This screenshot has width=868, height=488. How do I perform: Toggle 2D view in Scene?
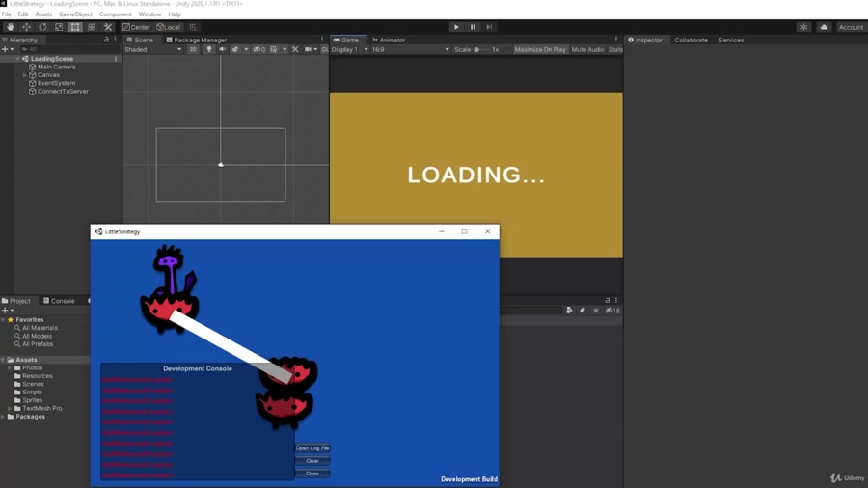(192, 49)
